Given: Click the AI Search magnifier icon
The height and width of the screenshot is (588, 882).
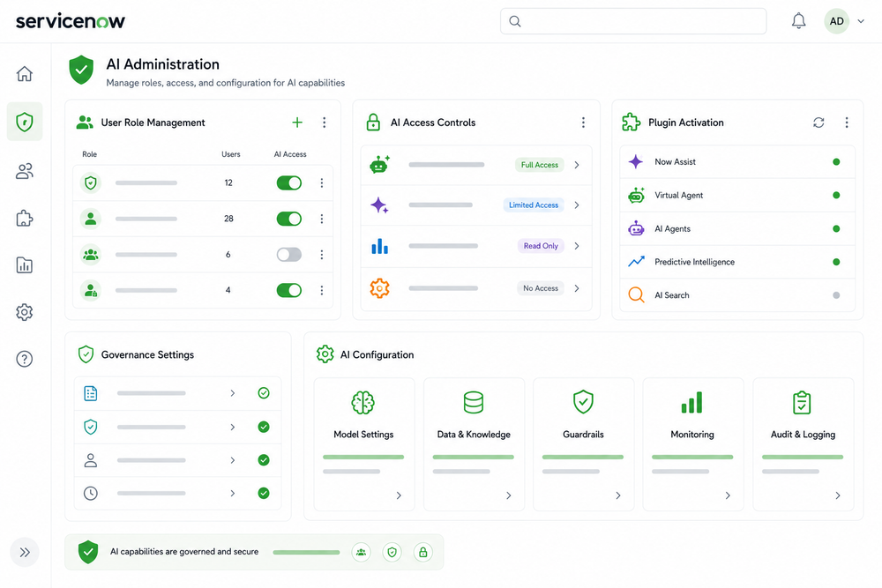Looking at the screenshot, I should pos(636,295).
